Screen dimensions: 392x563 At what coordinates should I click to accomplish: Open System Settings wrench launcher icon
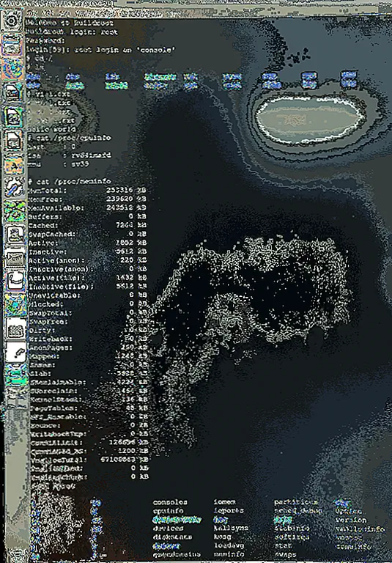pos(15,188)
